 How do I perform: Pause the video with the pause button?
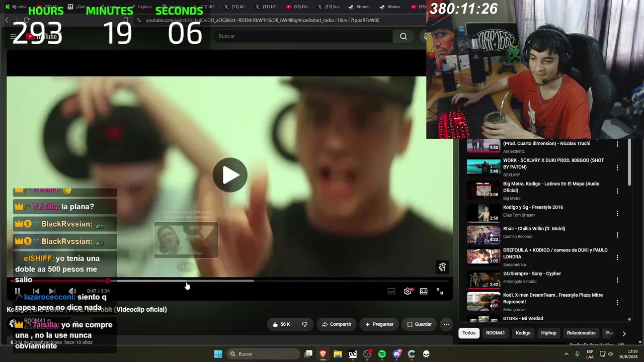(x=17, y=291)
